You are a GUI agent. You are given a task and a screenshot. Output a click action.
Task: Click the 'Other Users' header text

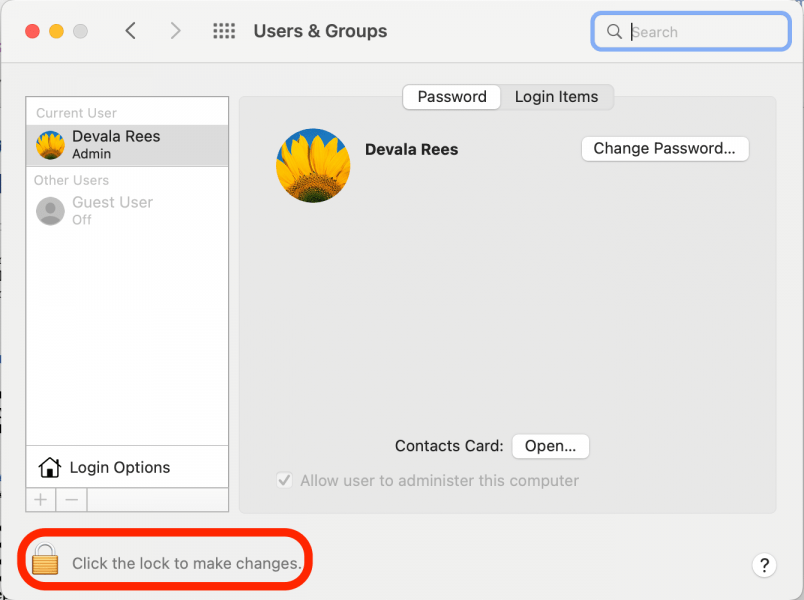[71, 181]
